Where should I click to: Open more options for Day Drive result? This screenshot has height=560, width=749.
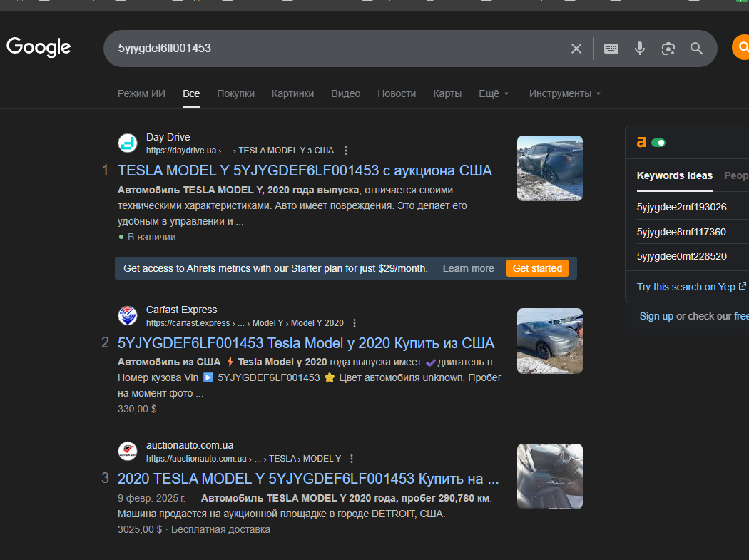pos(346,151)
